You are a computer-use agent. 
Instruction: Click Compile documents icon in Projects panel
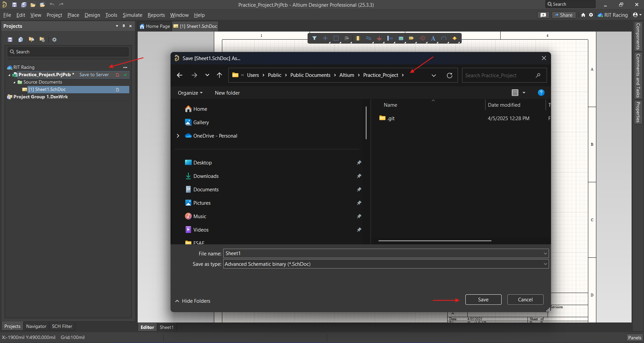click(x=20, y=40)
